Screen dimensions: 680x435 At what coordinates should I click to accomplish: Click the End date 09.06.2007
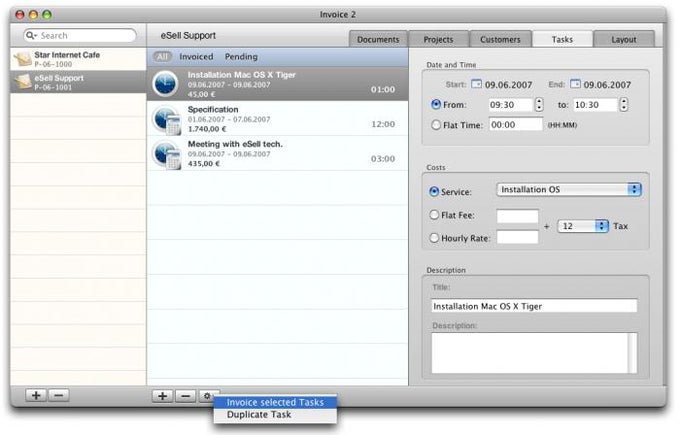click(607, 85)
